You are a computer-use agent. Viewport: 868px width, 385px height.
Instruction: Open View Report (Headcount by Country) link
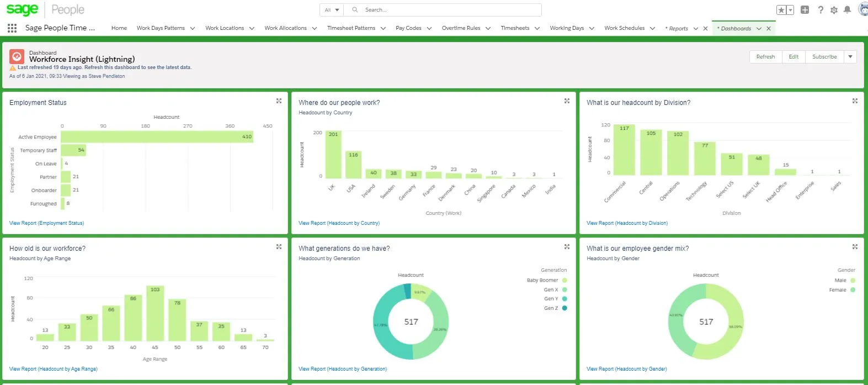click(339, 223)
